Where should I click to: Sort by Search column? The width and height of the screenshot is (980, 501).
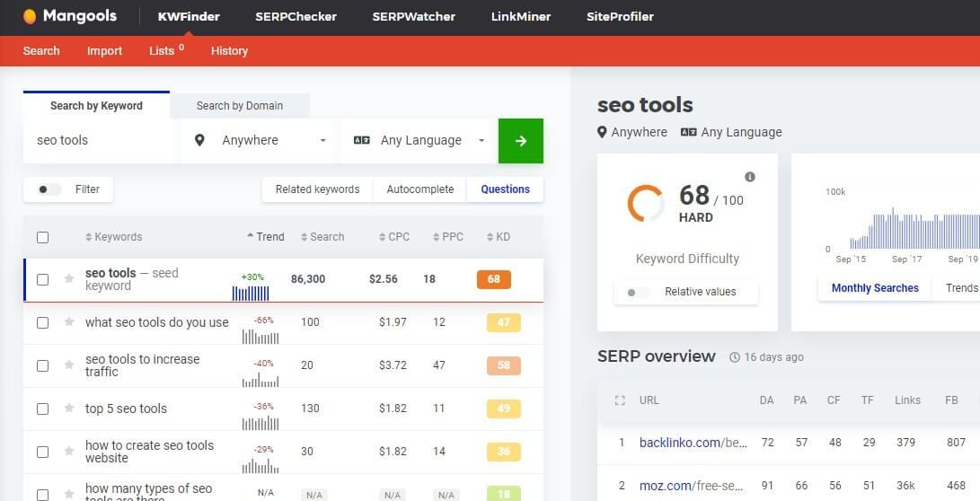[322, 237]
